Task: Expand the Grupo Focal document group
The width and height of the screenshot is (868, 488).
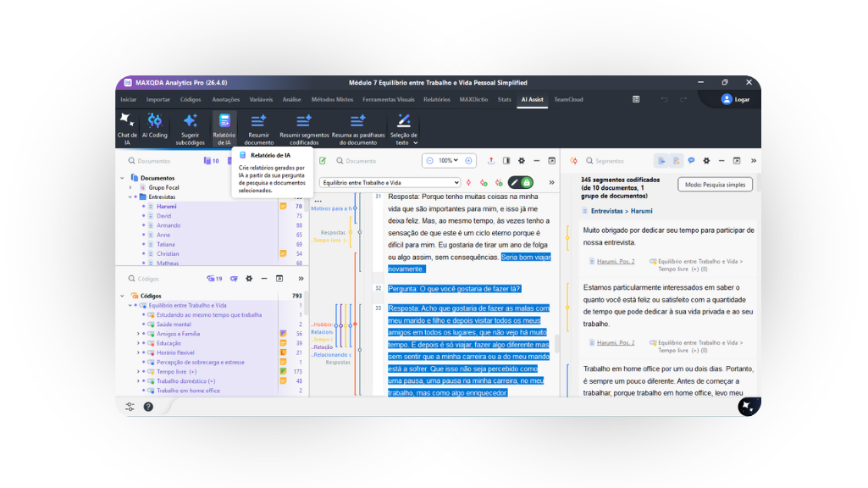Action: point(130,187)
